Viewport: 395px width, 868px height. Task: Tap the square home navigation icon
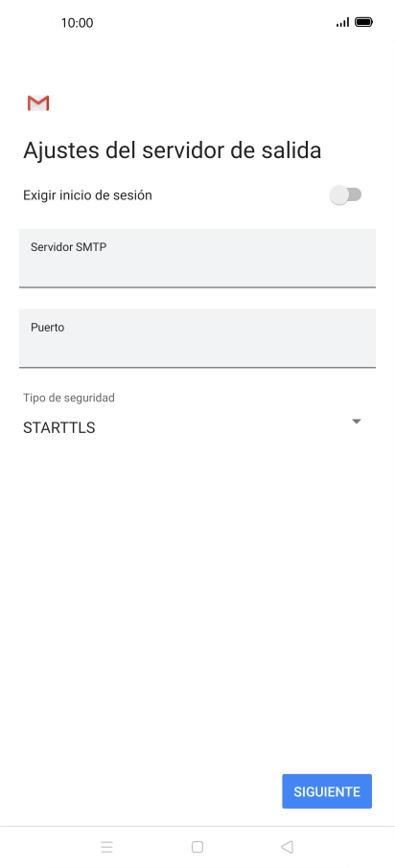point(197,846)
